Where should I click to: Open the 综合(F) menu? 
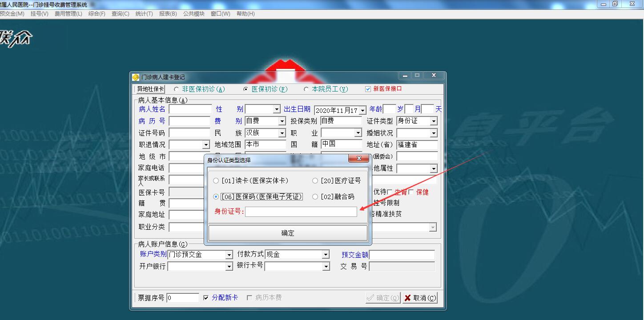coord(97,14)
